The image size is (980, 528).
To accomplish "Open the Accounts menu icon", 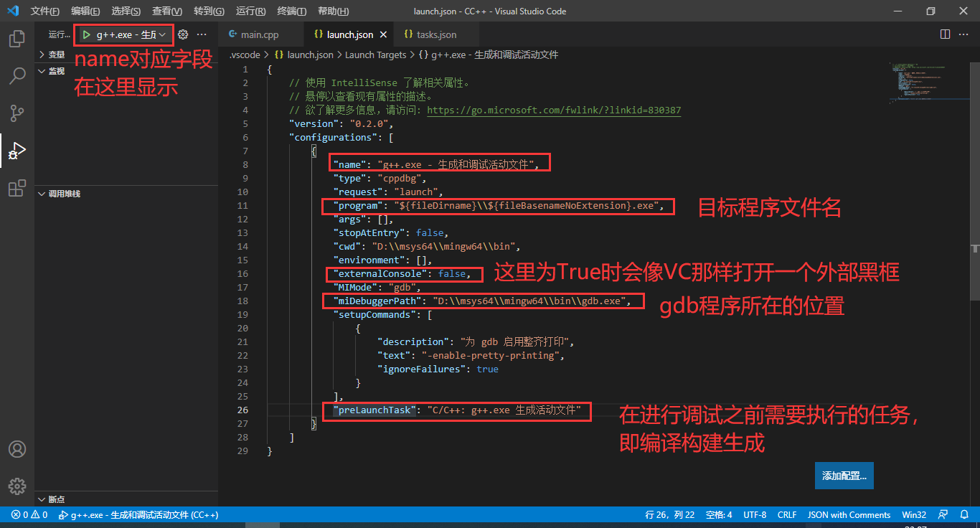I will [x=17, y=449].
